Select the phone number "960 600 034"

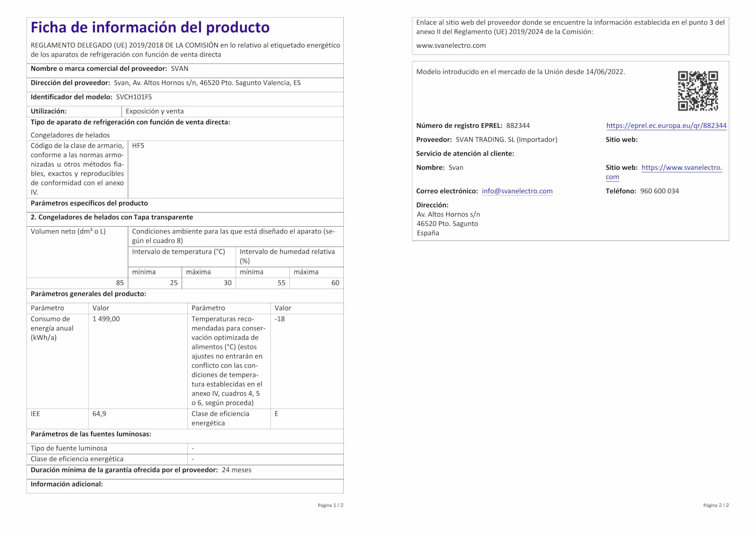[x=660, y=191]
